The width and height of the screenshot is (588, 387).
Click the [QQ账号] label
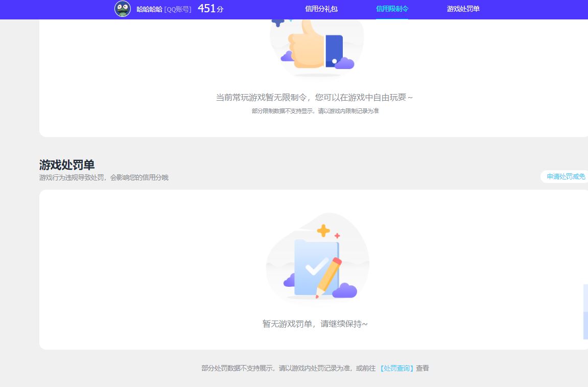178,9
